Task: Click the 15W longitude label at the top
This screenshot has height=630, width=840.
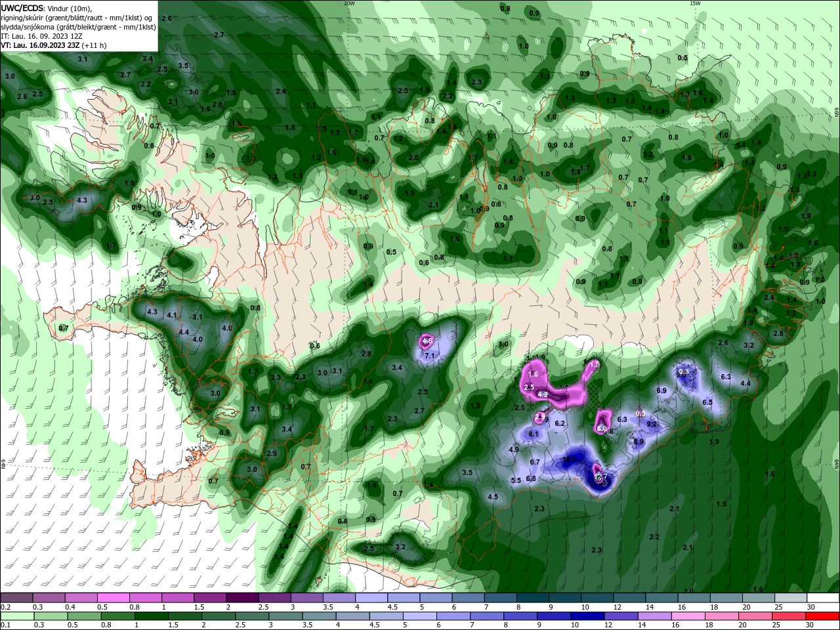Action: point(695,3)
